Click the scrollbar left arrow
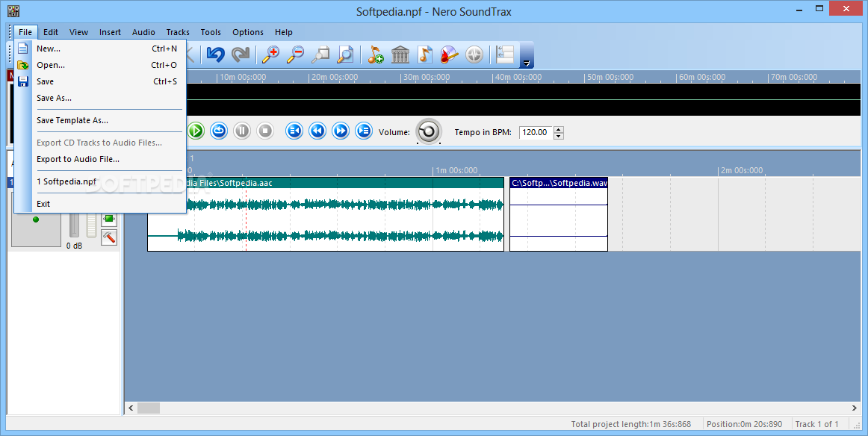Viewport: 868px width, 436px height. [x=131, y=408]
